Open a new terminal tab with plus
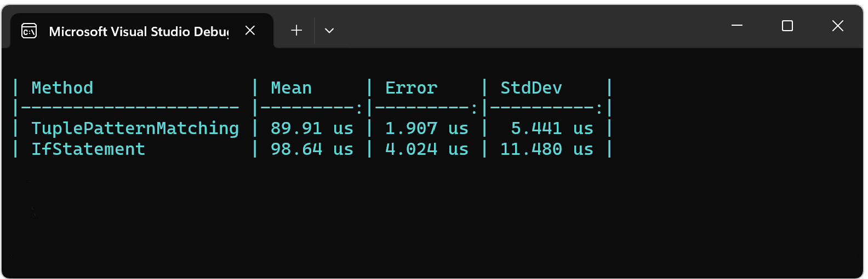This screenshot has width=868, height=279. click(x=296, y=31)
